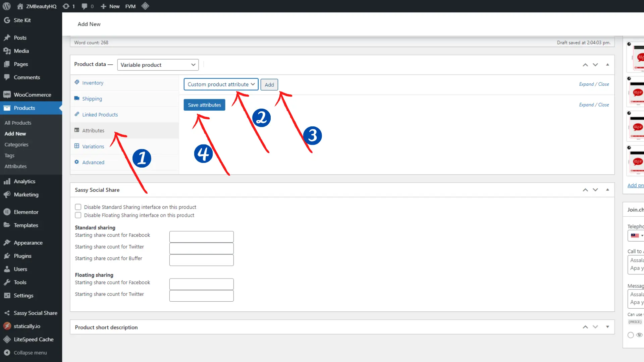The width and height of the screenshot is (644, 362).
Task: Open the FVM admin bar menu
Action: [x=130, y=6]
